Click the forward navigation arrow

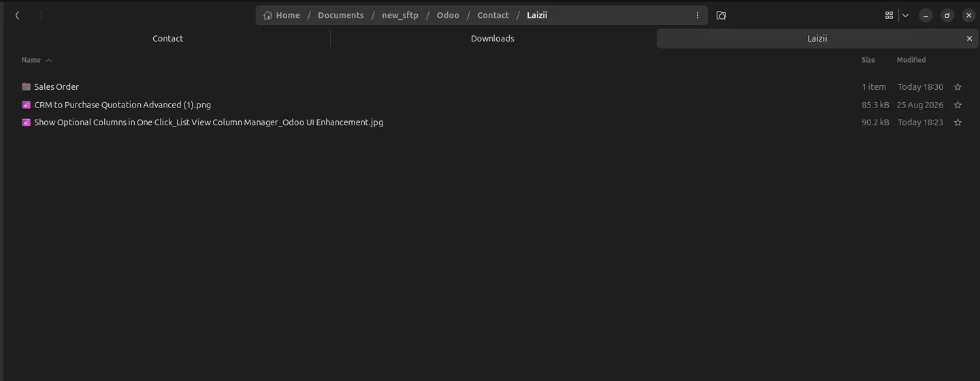pyautogui.click(x=41, y=15)
